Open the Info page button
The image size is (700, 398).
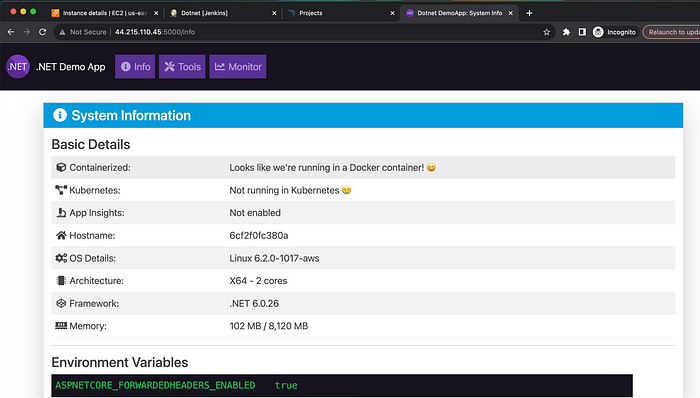pos(135,66)
